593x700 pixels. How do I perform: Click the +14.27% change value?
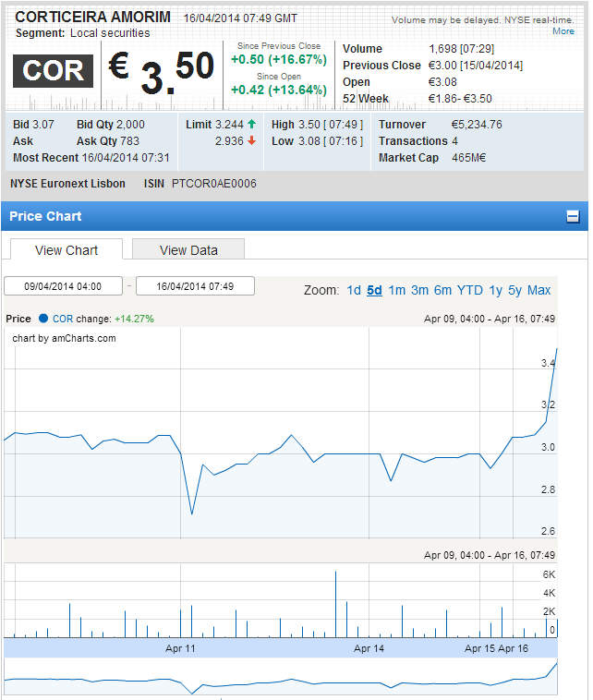[x=134, y=319]
